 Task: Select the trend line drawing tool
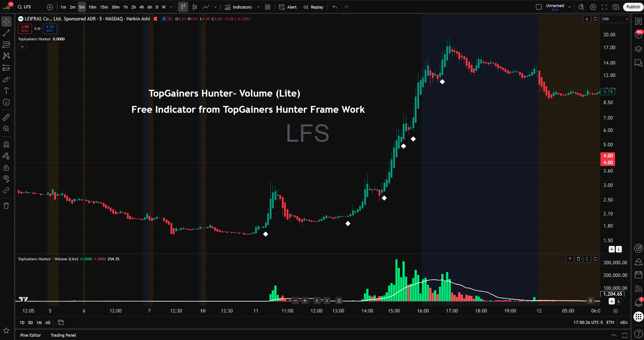6,33
